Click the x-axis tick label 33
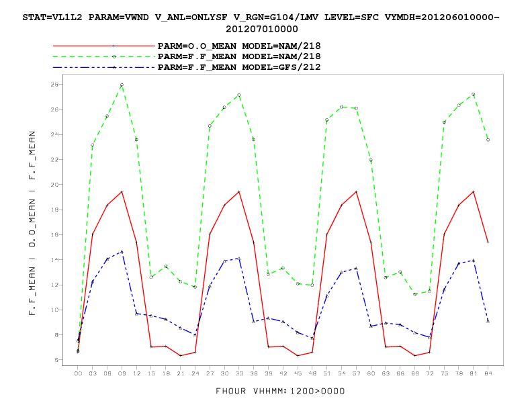The width and height of the screenshot is (532, 411). 239,373
